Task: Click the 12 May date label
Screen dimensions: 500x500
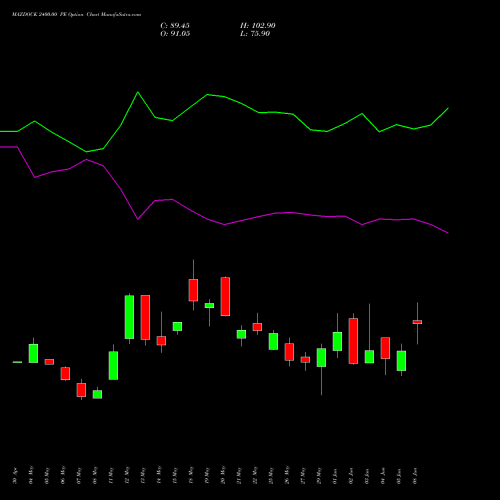Action: [x=127, y=475]
